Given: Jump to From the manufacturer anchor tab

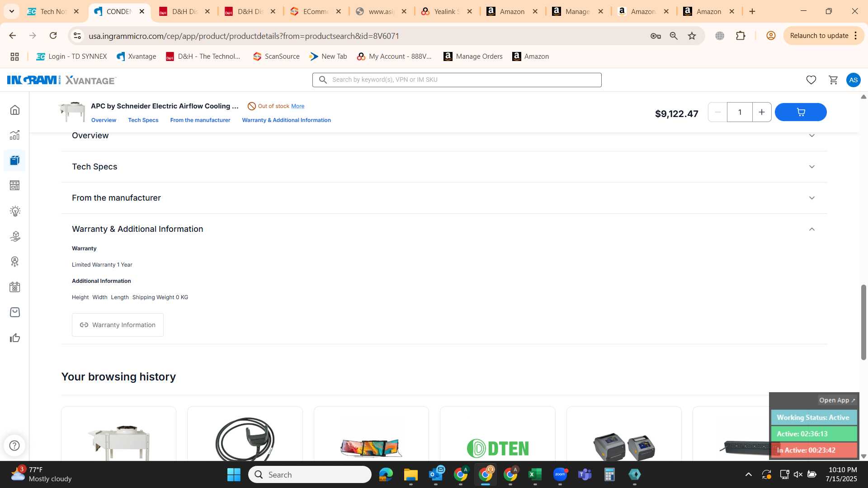Looking at the screenshot, I should 200,120.
